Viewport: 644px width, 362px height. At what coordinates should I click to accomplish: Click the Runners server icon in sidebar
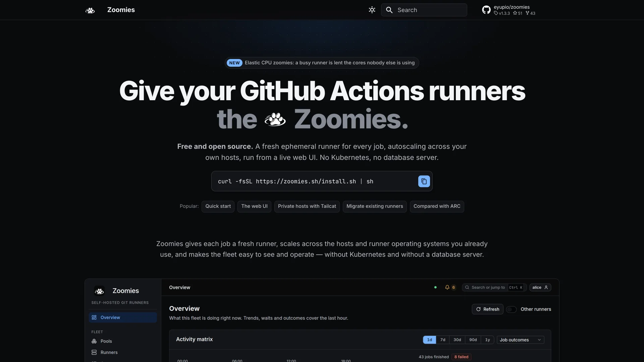tap(94, 353)
